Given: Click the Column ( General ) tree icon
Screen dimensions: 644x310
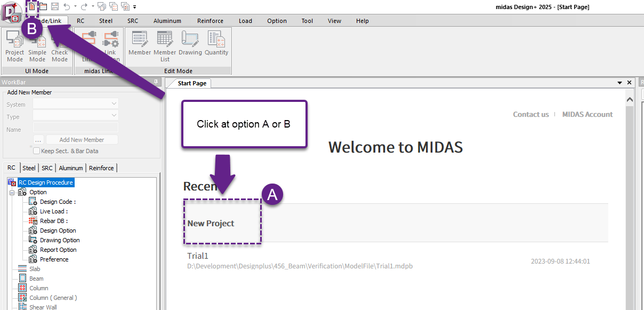Looking at the screenshot, I should tap(22, 298).
